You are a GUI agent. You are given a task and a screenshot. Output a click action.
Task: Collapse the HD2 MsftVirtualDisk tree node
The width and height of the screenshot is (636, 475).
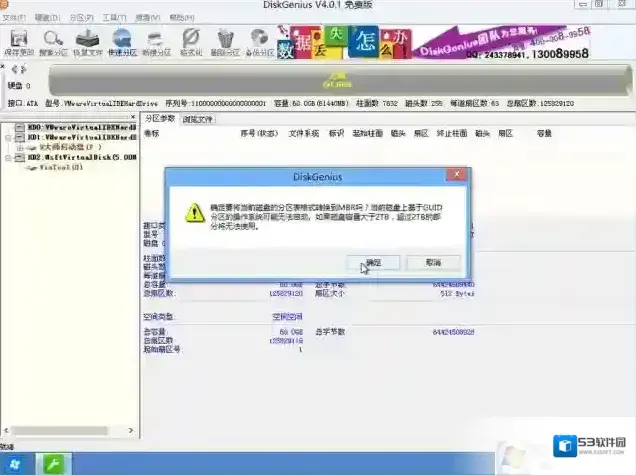[x=6, y=157]
